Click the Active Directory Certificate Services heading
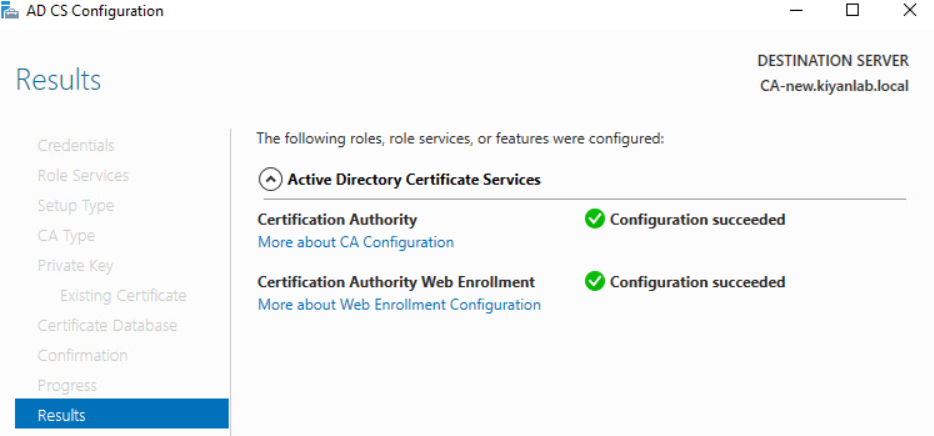Image resolution: width=934 pixels, height=436 pixels. 414,180
